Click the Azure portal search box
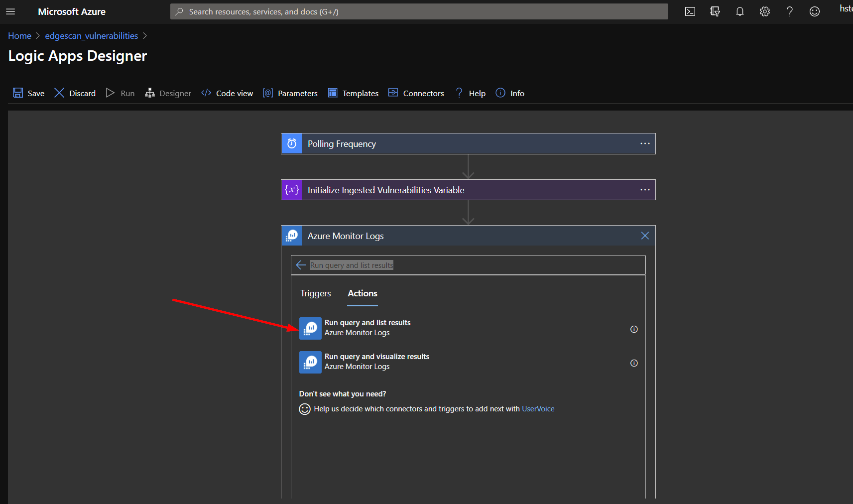Viewport: 853px width, 504px height. coord(419,11)
